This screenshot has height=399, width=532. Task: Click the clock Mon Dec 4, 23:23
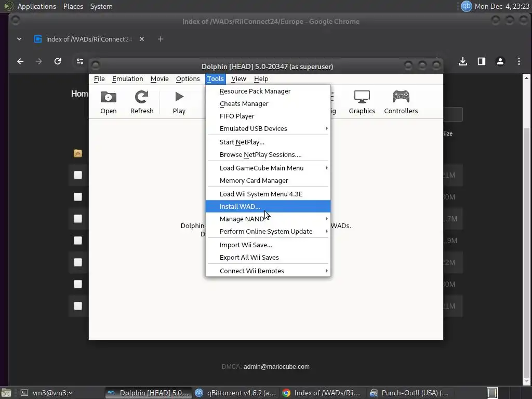(502, 6)
